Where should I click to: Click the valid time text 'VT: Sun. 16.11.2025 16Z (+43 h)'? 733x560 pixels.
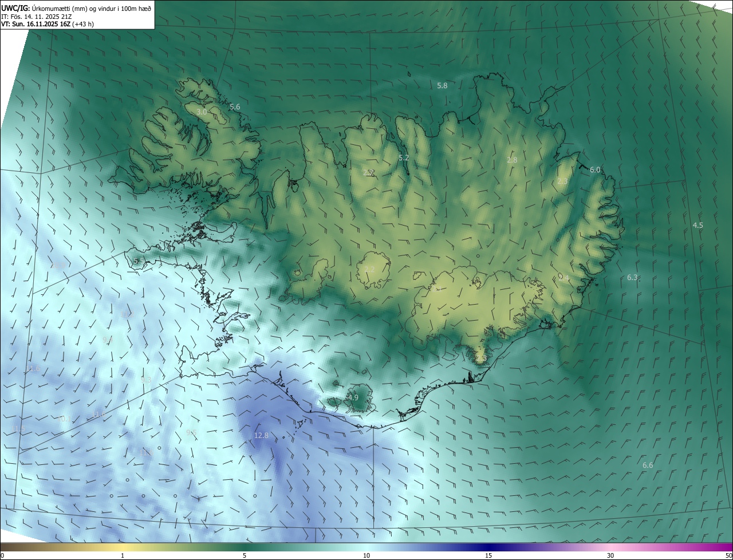coord(48,24)
